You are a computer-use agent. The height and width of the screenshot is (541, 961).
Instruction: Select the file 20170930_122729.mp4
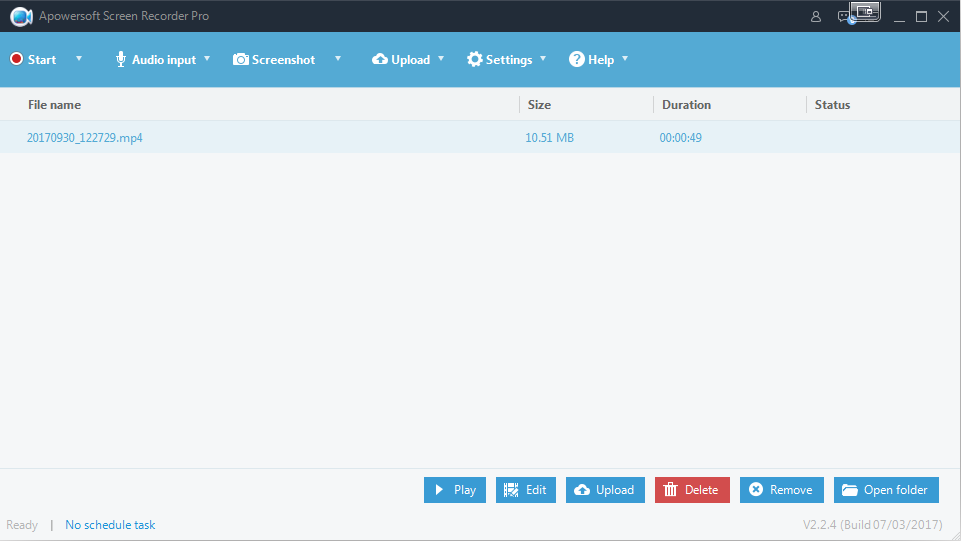pos(85,138)
